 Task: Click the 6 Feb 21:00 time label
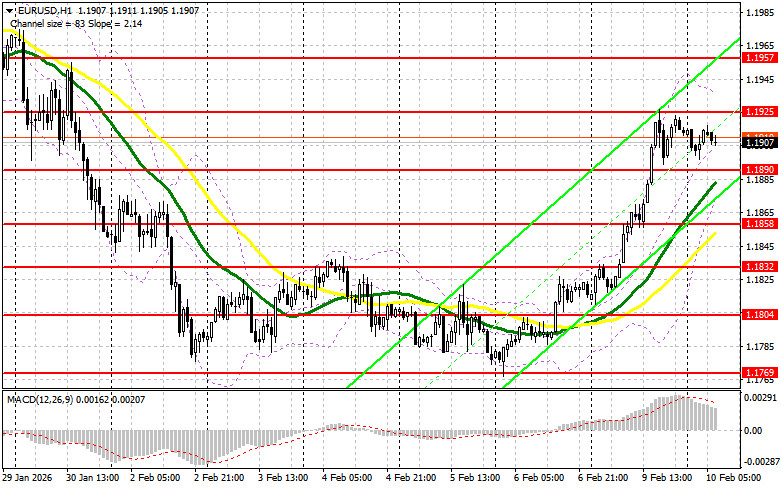(x=603, y=478)
